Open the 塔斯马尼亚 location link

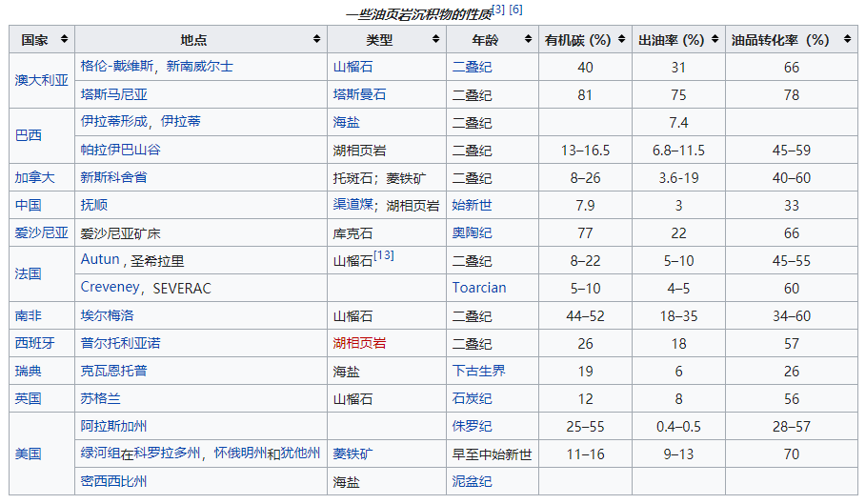tap(113, 94)
